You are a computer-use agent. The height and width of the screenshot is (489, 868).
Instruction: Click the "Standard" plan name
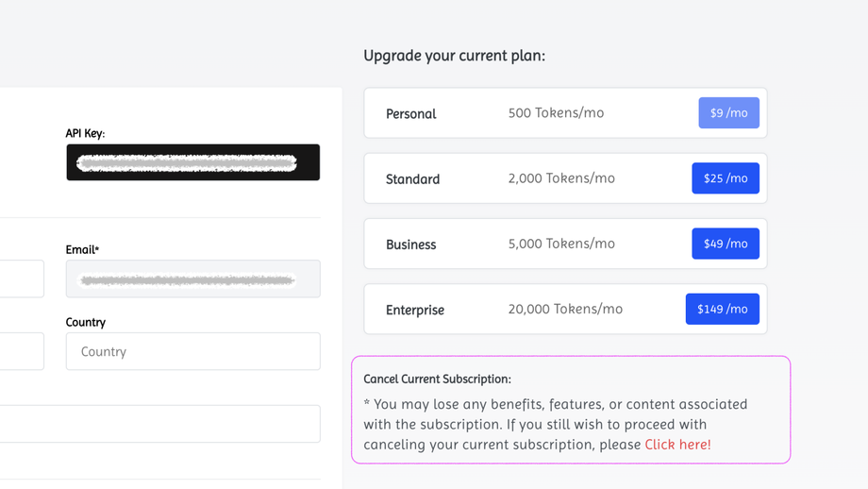tap(412, 179)
